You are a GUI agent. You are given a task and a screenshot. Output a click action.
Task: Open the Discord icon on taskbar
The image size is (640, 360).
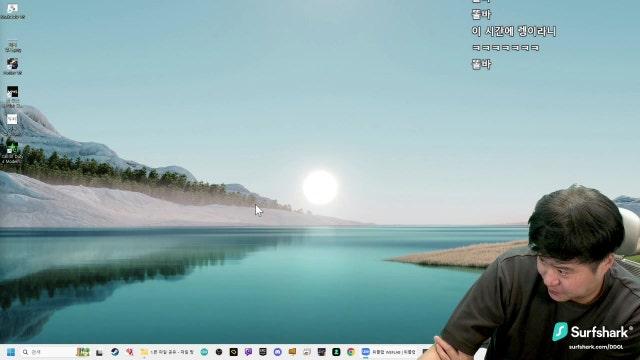(278, 352)
